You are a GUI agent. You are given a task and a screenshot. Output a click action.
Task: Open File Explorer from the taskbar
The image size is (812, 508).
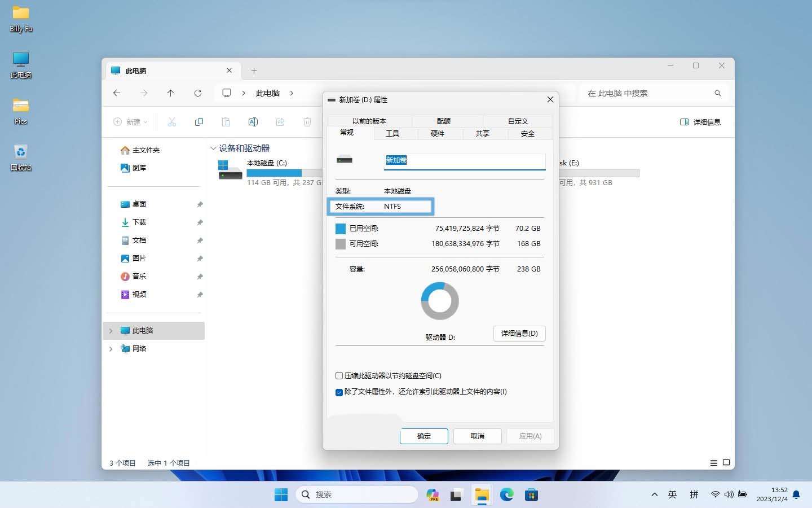pyautogui.click(x=482, y=495)
